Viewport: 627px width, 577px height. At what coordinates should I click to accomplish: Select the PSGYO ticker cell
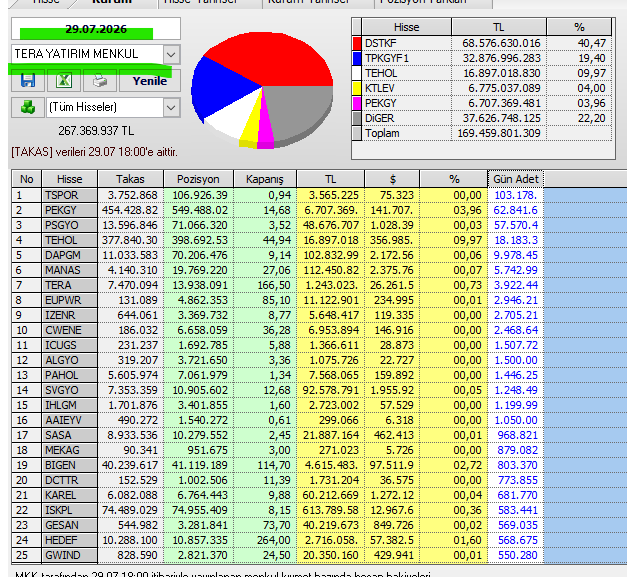click(x=70, y=225)
